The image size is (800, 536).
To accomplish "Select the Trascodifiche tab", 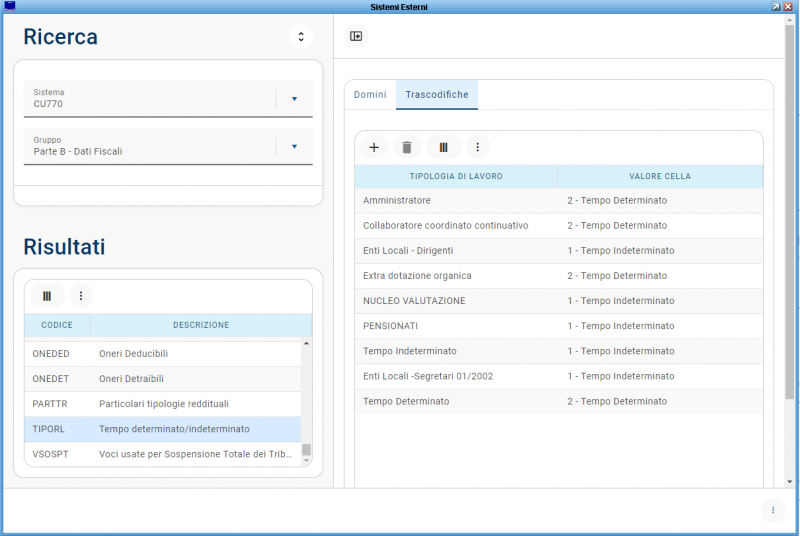I will [437, 94].
